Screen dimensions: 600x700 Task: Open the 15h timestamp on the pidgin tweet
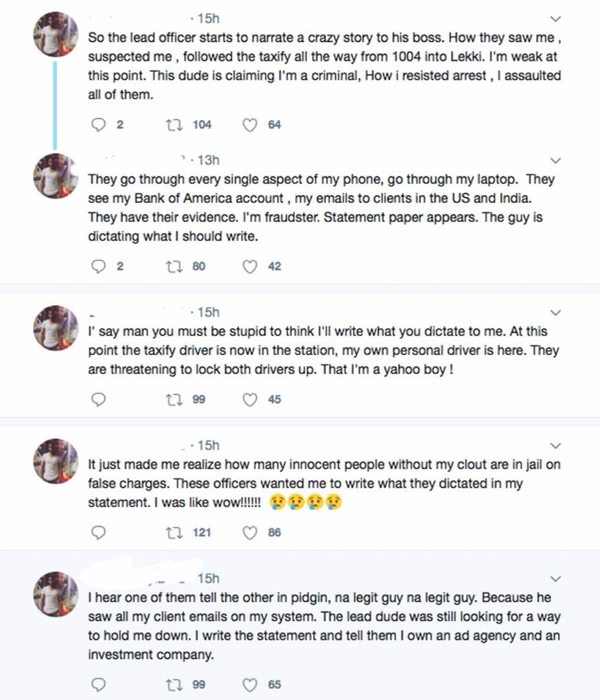point(209,578)
